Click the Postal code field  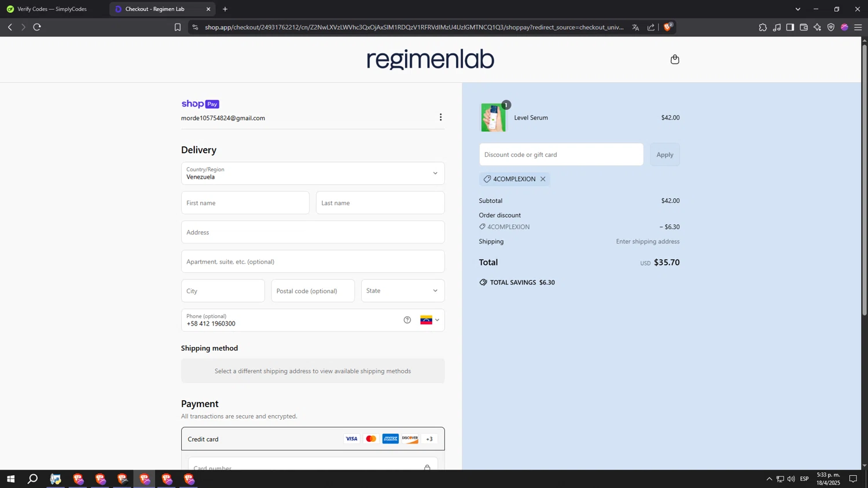[x=313, y=291]
